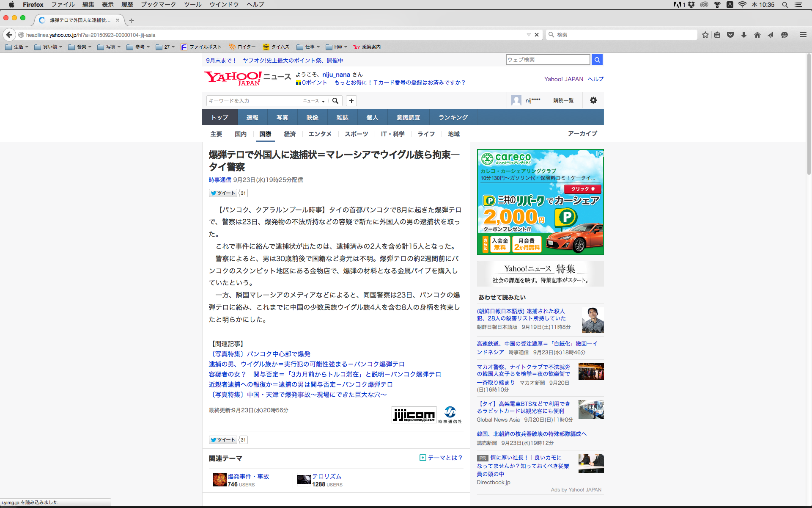Go to the Firefox home icon
Image resolution: width=812 pixels, height=508 pixels.
[x=757, y=35]
